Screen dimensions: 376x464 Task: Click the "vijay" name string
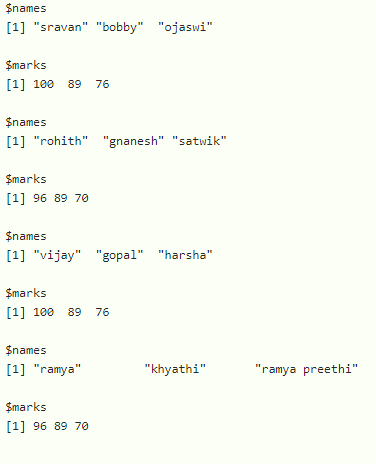point(57,255)
